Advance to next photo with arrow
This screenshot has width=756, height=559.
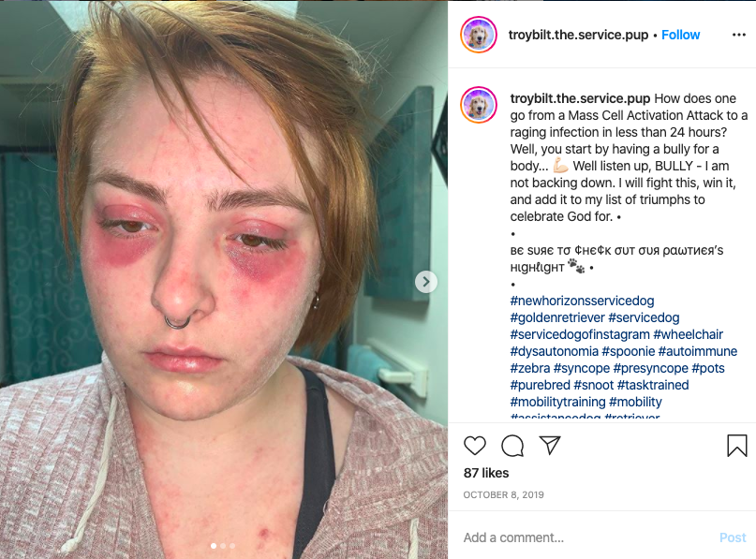point(426,282)
